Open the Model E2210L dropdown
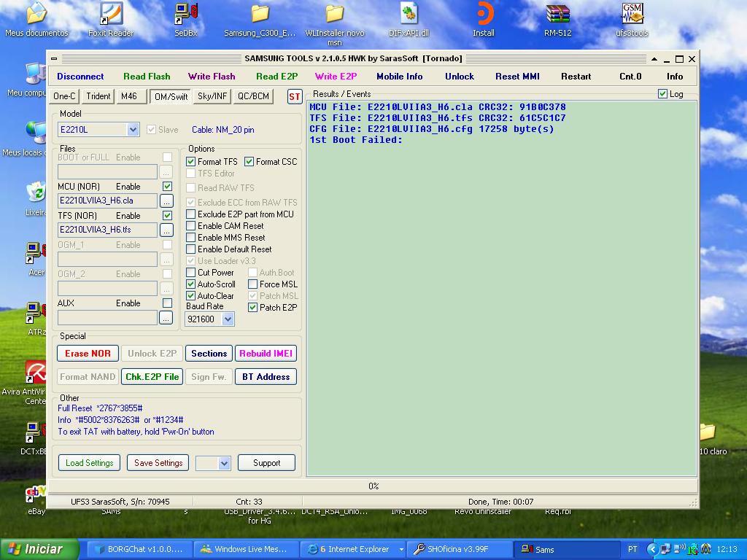Screen dimensions: 747x560 [133, 130]
